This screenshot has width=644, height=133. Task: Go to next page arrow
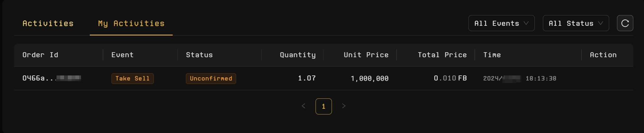click(344, 106)
